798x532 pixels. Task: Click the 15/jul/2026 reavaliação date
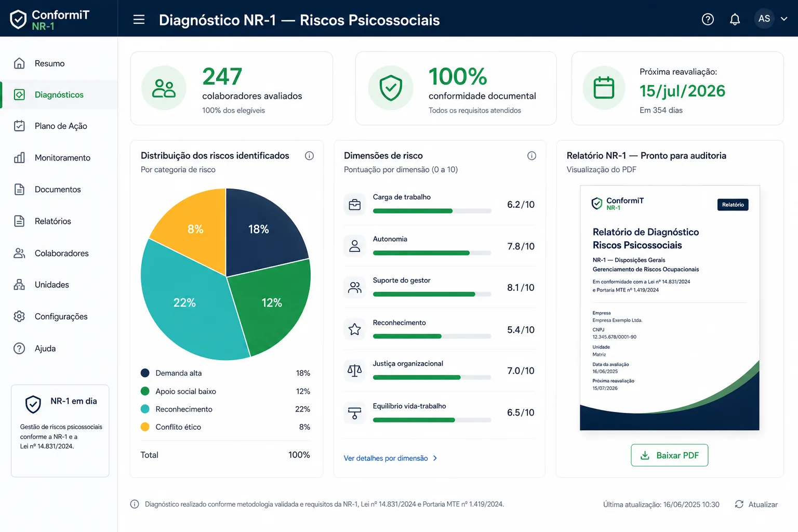(682, 91)
